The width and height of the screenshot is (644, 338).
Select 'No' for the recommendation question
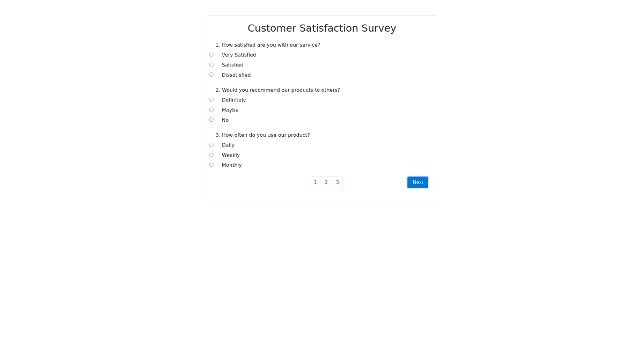211,120
